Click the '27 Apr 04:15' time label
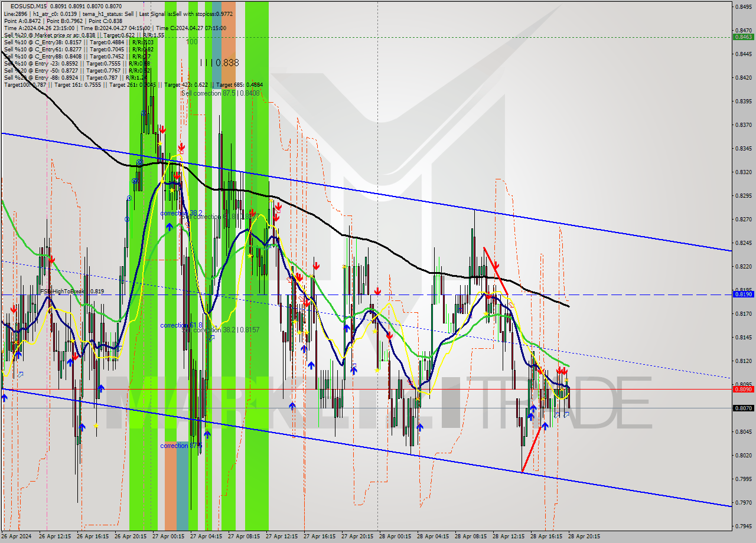The height and width of the screenshot is (543, 756). pos(206,537)
